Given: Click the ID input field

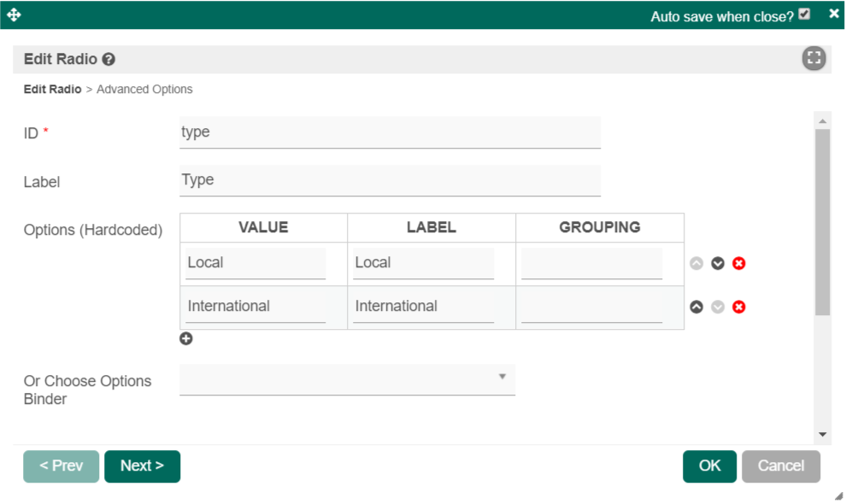Looking at the screenshot, I should point(390,132).
